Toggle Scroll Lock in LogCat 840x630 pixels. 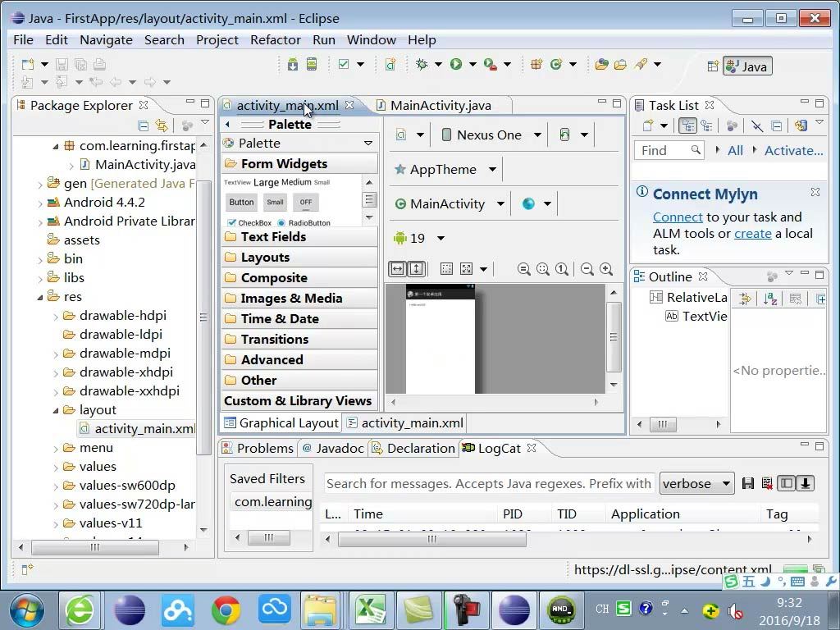805,484
